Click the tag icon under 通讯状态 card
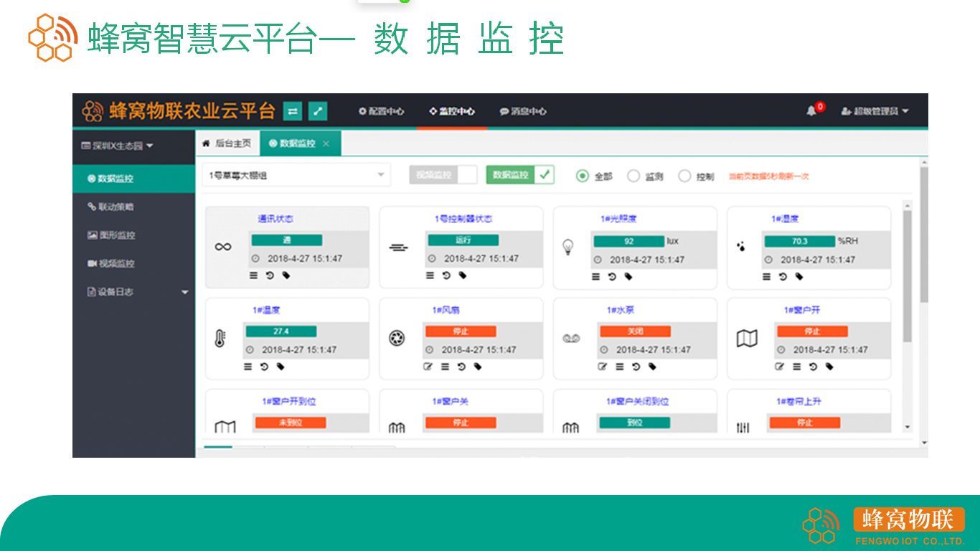This screenshot has height=551, width=980. (286, 275)
